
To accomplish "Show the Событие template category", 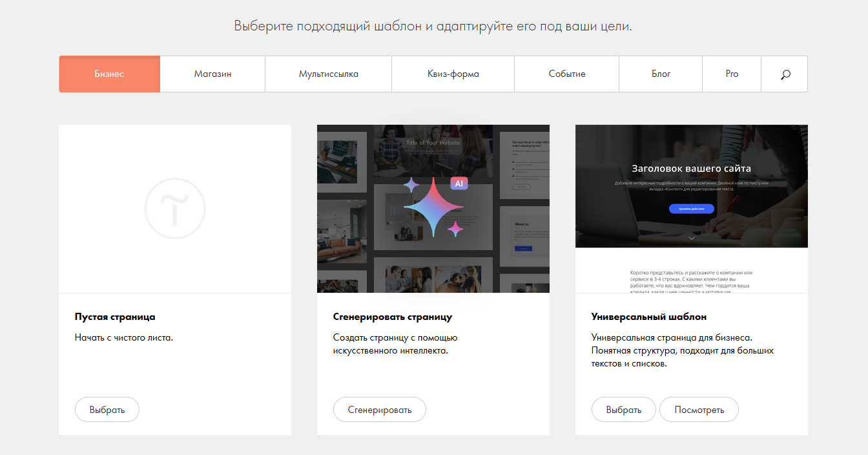I will tap(566, 74).
